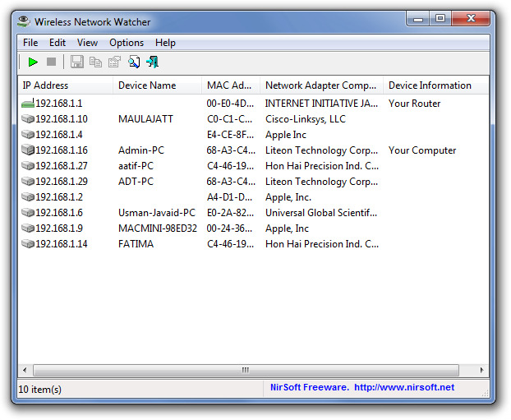Select device icon for 192.168.1.4

(28, 134)
